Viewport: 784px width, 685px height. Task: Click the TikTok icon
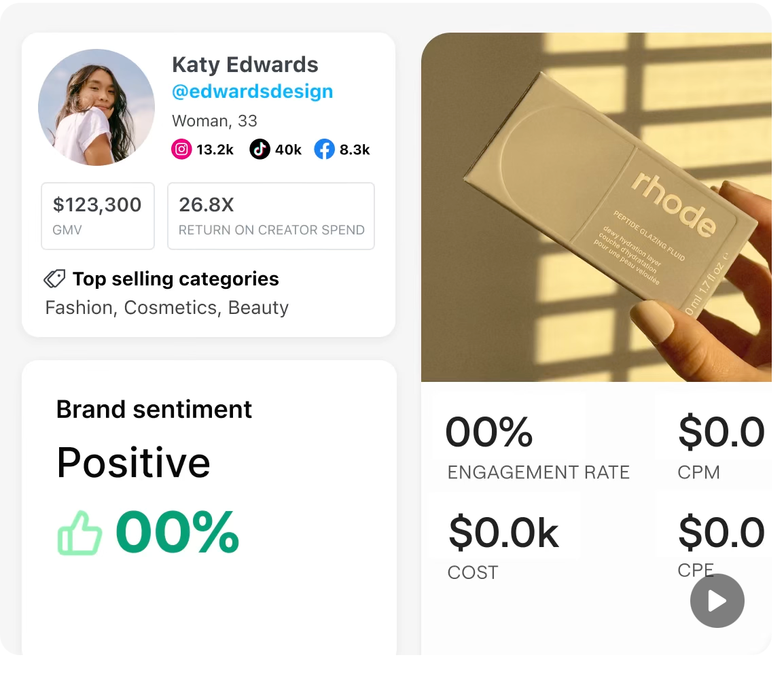[x=260, y=150]
